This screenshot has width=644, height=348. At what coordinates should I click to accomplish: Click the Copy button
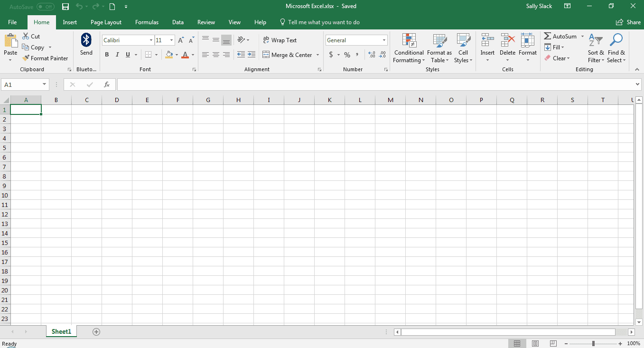(33, 47)
